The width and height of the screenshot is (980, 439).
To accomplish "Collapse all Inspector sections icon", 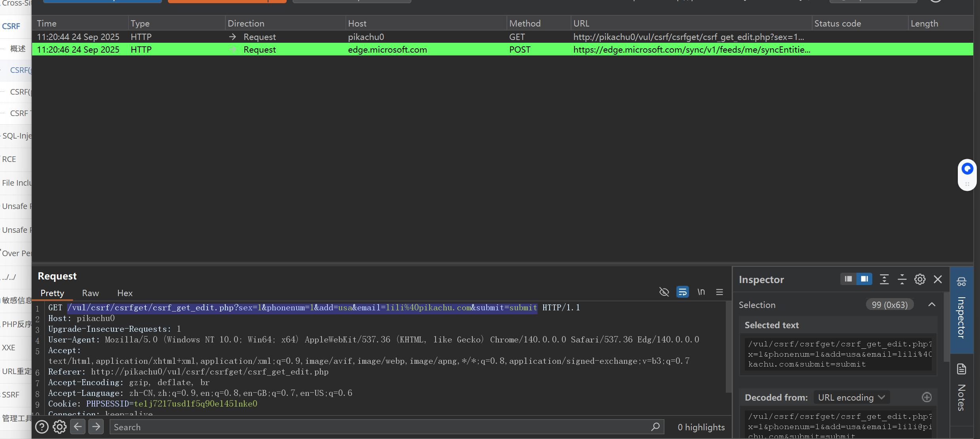I will click(902, 279).
